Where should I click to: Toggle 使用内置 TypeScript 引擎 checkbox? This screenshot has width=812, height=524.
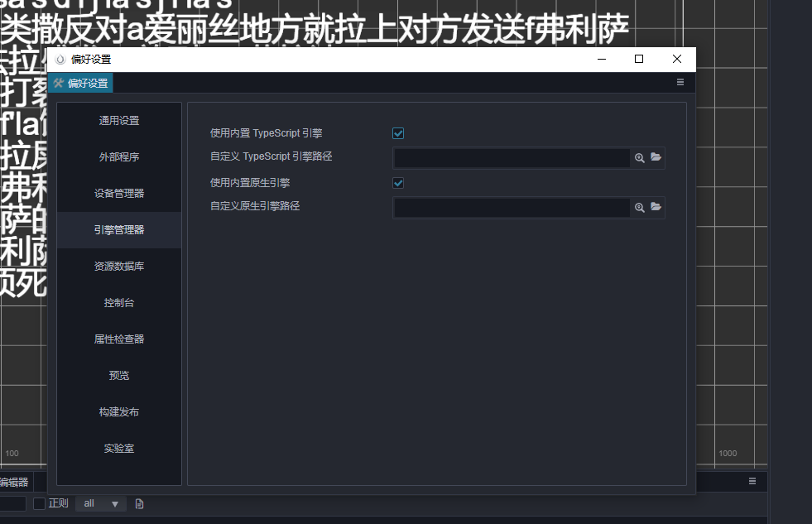point(398,133)
